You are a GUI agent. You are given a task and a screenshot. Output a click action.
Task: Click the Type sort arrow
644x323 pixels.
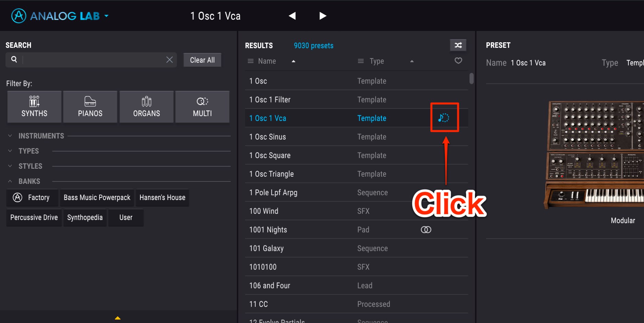pos(412,61)
